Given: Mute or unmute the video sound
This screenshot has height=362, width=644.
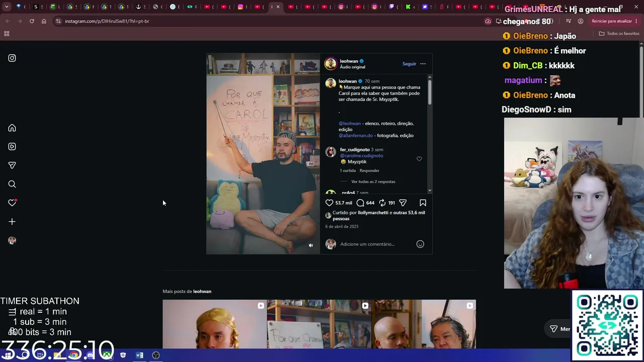Looking at the screenshot, I should coord(311,245).
